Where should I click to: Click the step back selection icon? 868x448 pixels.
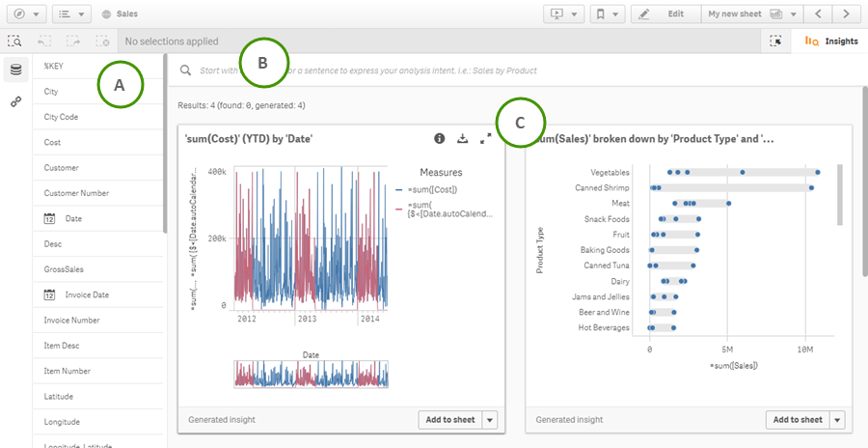coord(44,42)
